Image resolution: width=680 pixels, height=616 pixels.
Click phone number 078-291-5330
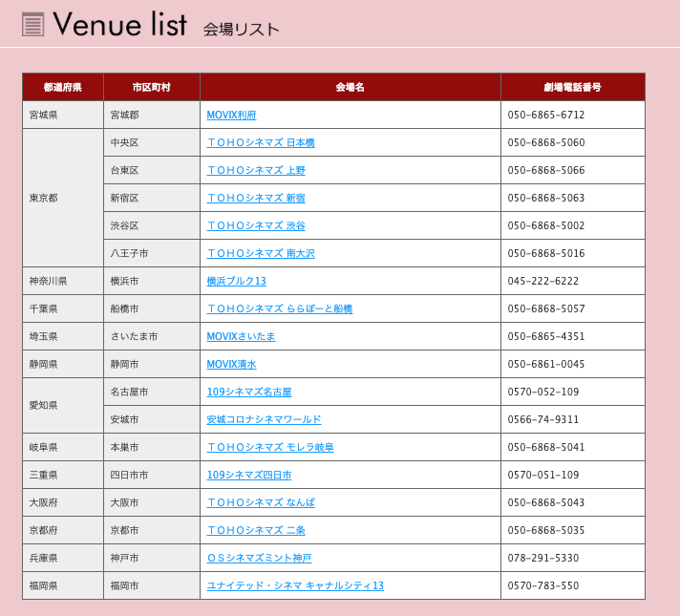543,558
